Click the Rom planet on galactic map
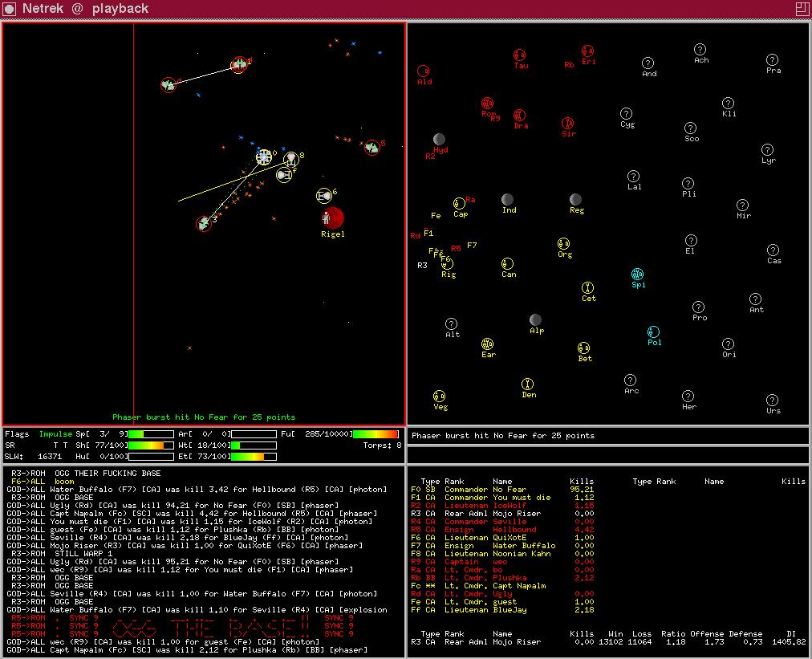812x659 pixels. tap(487, 103)
